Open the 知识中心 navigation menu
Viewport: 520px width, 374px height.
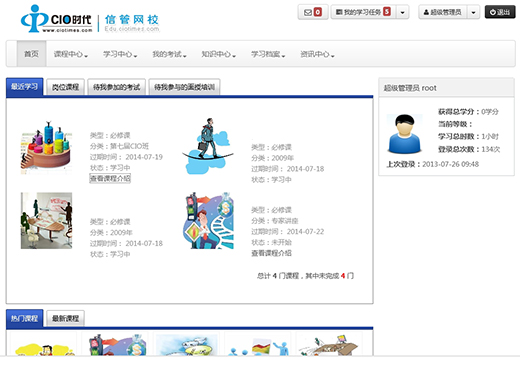point(218,54)
